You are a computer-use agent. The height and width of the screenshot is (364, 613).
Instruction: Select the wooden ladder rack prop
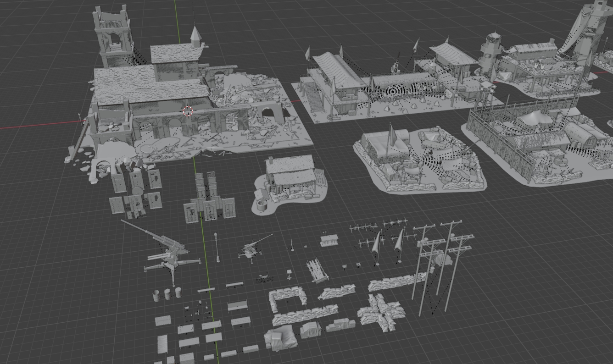point(317,270)
